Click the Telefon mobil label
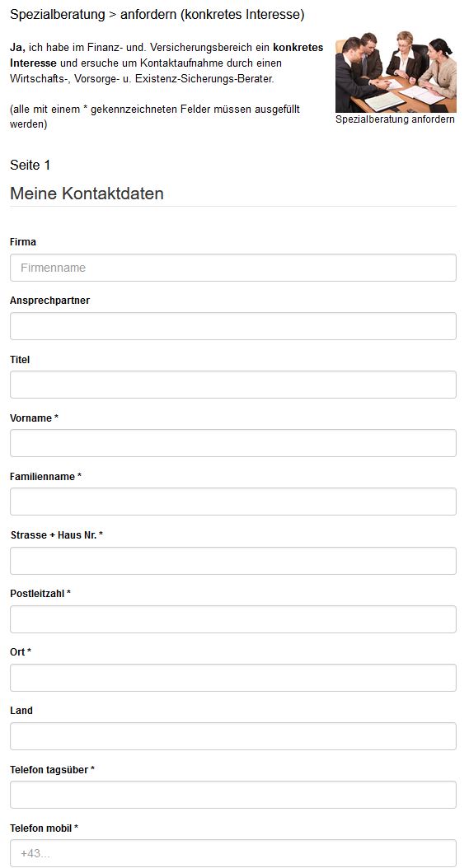This screenshot has width=469, height=868. pos(45,828)
